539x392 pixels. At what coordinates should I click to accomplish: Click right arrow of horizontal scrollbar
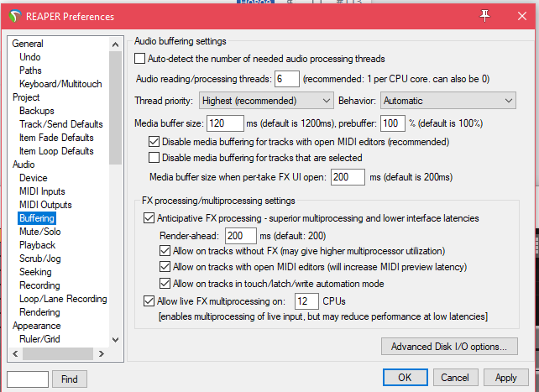[101, 353]
